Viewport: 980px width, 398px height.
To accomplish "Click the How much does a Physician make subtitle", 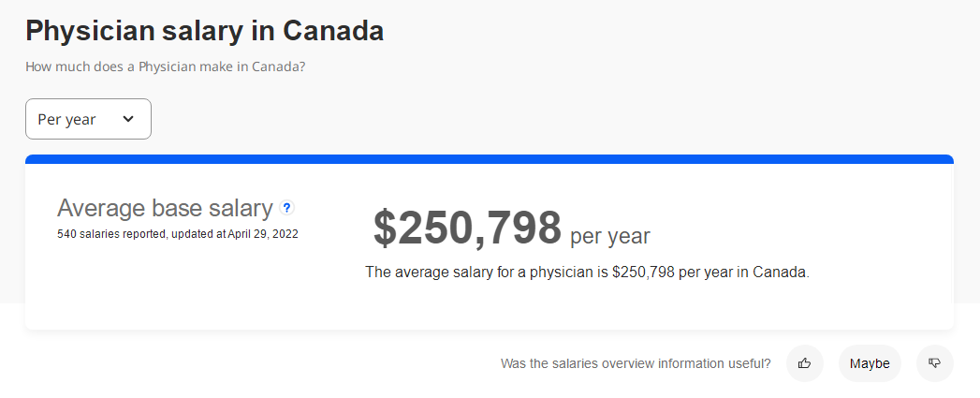I will click(x=166, y=66).
